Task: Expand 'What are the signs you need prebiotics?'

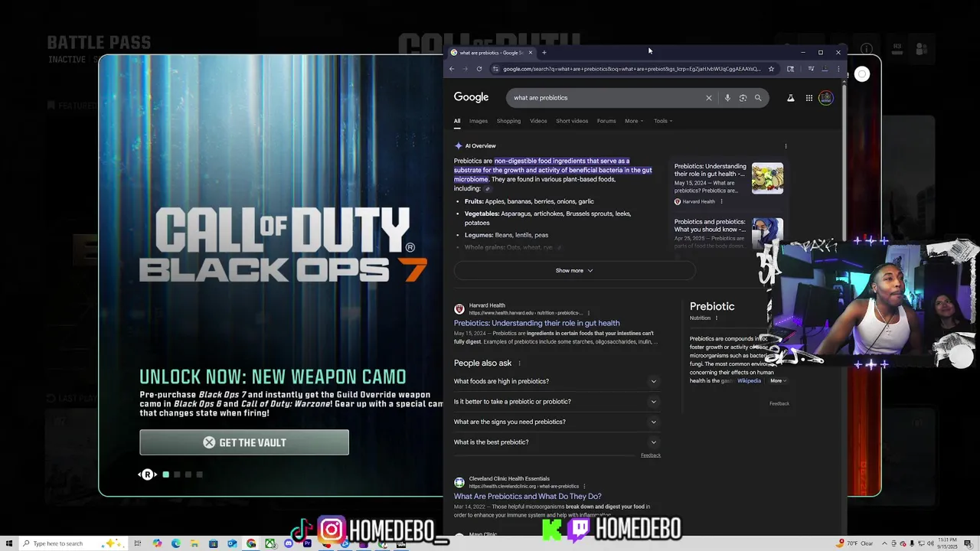Action: [557, 422]
